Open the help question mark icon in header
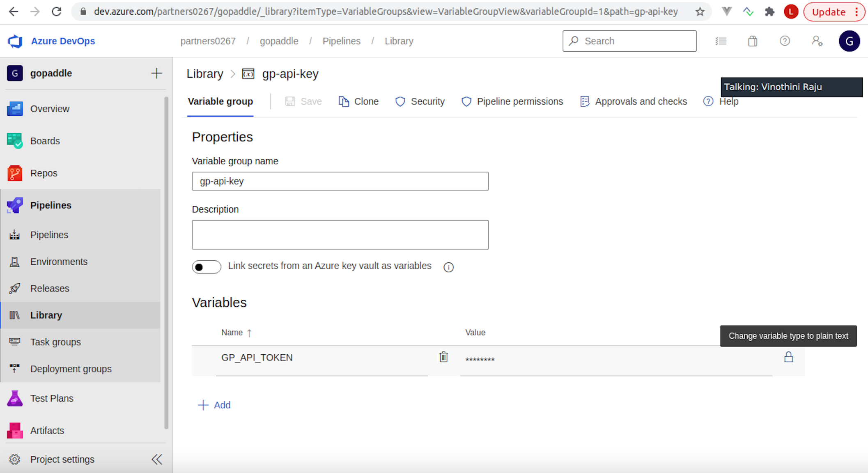This screenshot has width=868, height=473. [785, 41]
